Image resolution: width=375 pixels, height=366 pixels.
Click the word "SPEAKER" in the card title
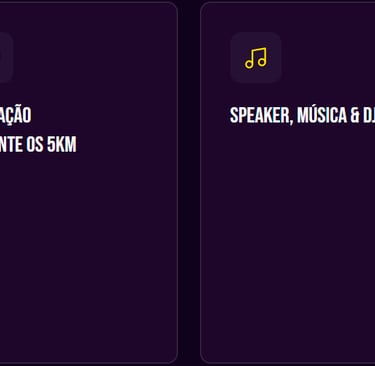click(261, 115)
